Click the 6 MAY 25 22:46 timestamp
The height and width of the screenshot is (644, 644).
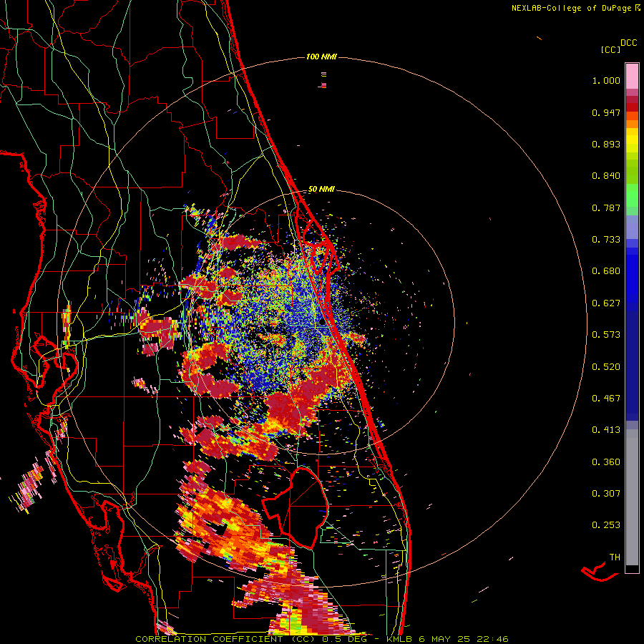pos(463,639)
